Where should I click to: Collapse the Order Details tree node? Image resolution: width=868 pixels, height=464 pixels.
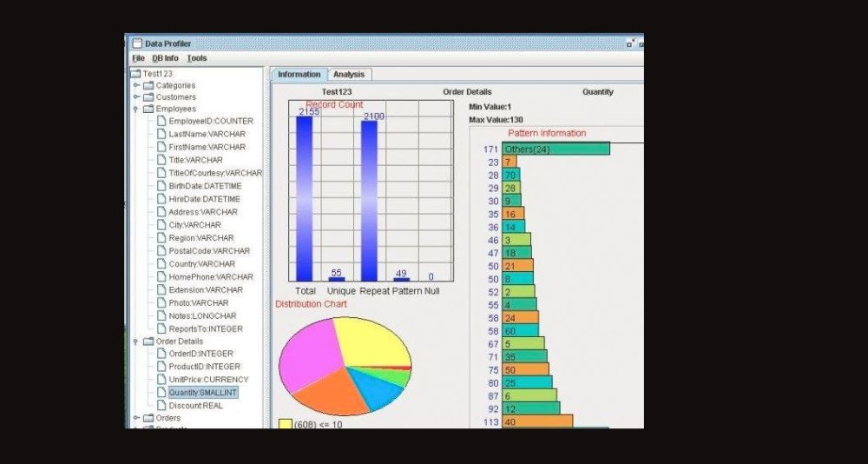tap(136, 342)
